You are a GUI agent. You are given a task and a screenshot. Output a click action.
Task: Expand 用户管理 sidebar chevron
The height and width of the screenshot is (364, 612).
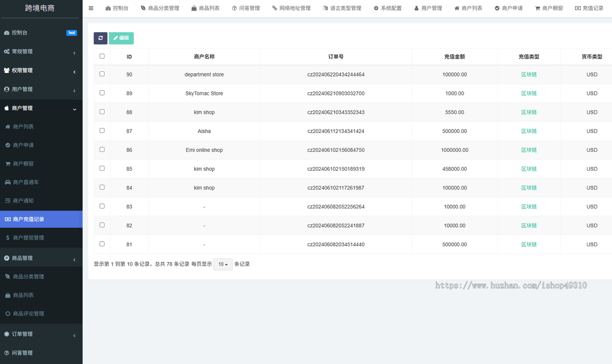(x=74, y=90)
